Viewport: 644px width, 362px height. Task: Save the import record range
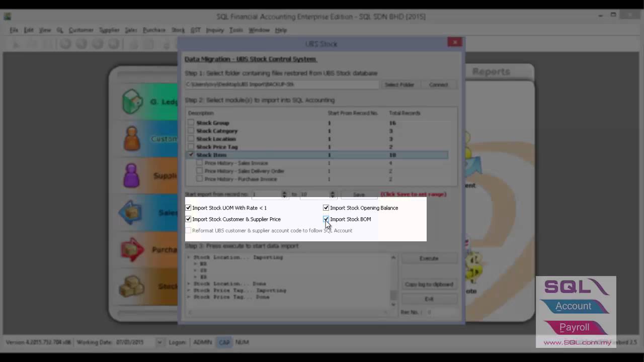point(359,195)
